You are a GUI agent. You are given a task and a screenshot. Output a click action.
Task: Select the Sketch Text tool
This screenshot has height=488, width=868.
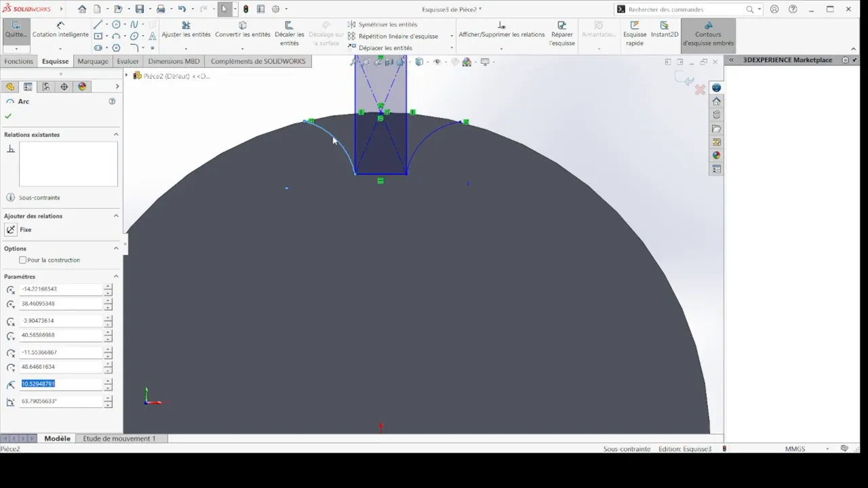coord(152,36)
